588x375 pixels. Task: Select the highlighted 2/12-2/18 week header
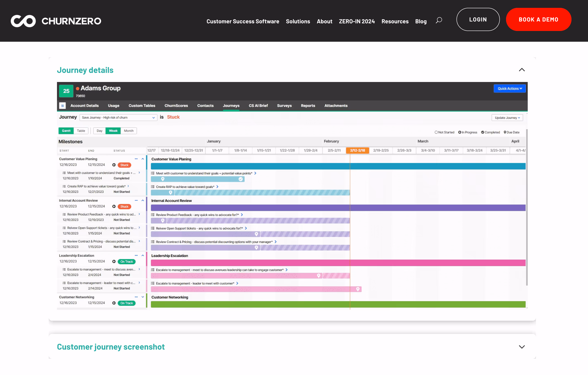coord(357,150)
